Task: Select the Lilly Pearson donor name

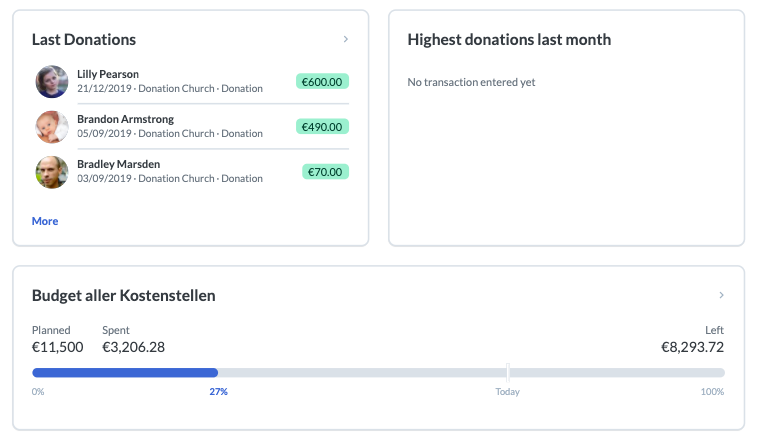Action: (x=108, y=74)
